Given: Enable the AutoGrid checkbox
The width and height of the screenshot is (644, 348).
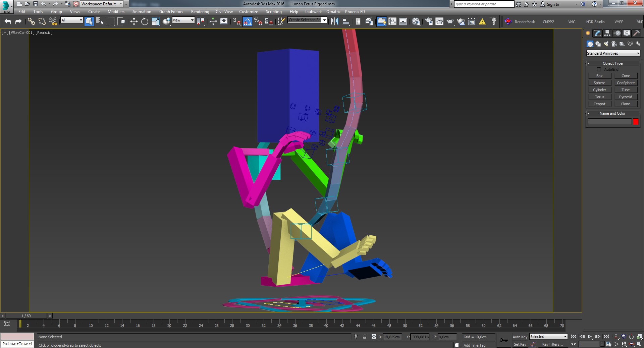Looking at the screenshot, I should click(599, 69).
